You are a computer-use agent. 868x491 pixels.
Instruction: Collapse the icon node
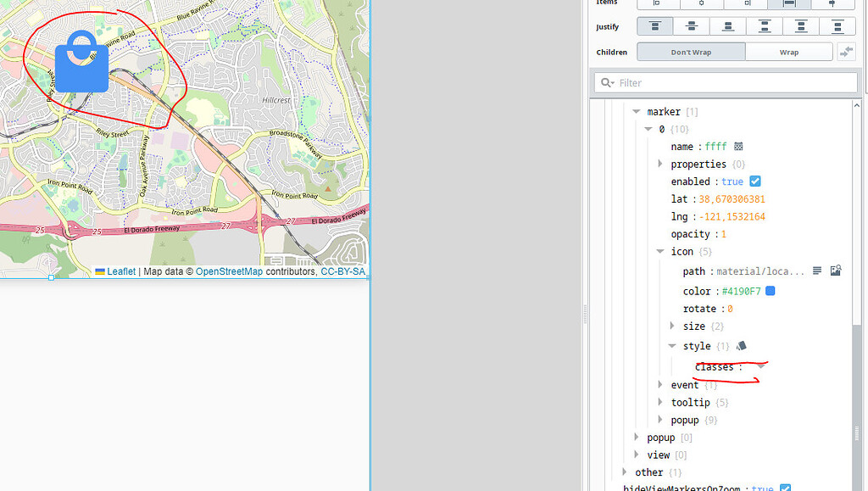click(x=660, y=251)
